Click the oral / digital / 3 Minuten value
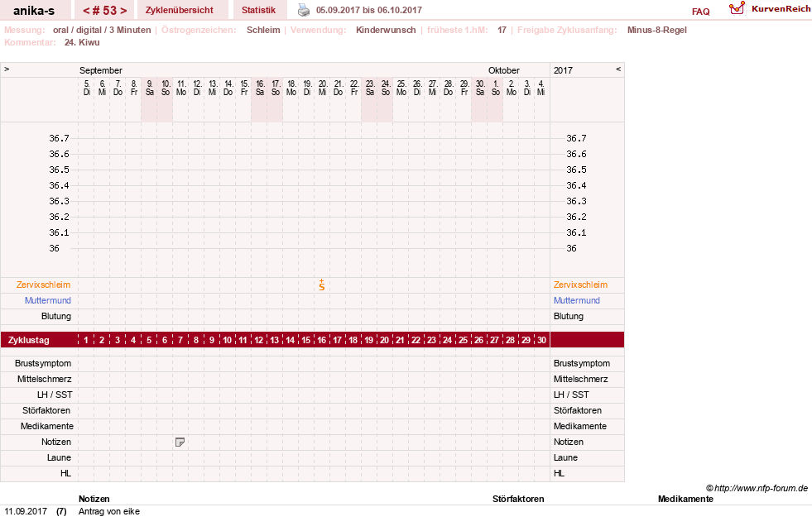 click(x=102, y=30)
